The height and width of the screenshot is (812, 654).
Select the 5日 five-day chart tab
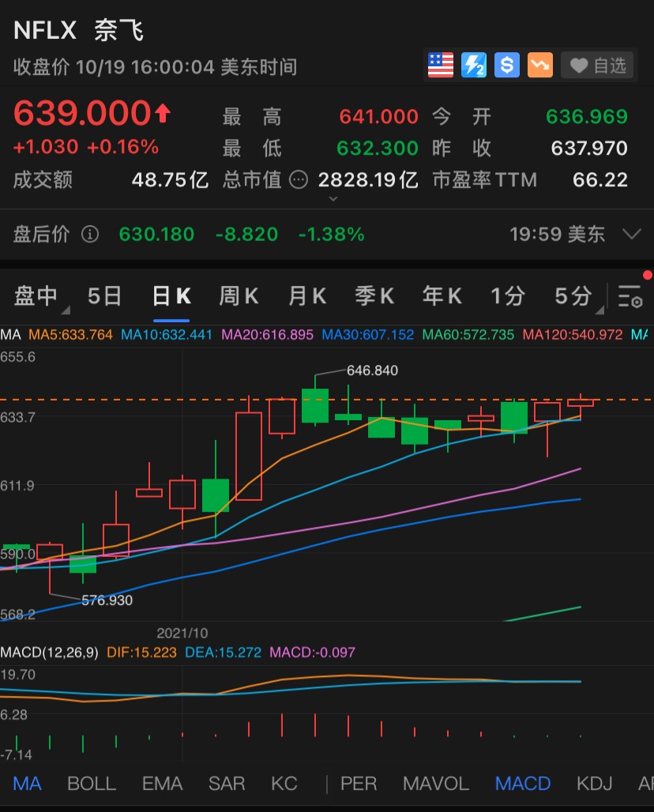(104, 296)
